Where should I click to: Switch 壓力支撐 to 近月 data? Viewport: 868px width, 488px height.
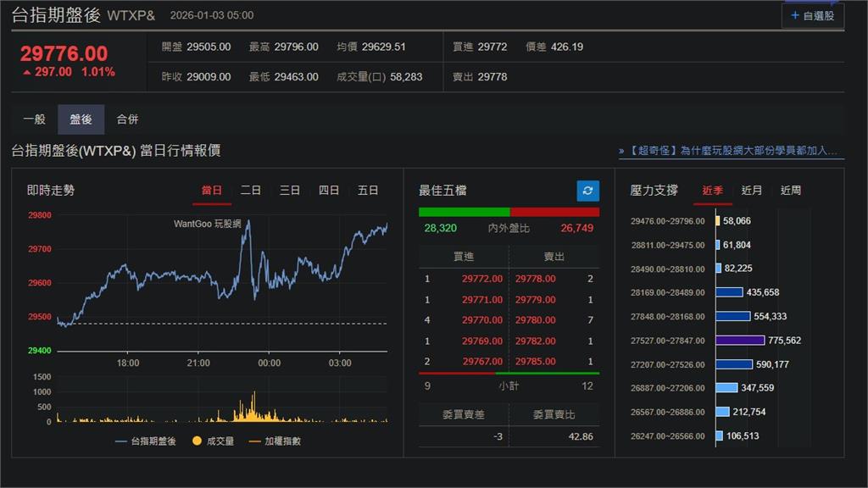751,191
